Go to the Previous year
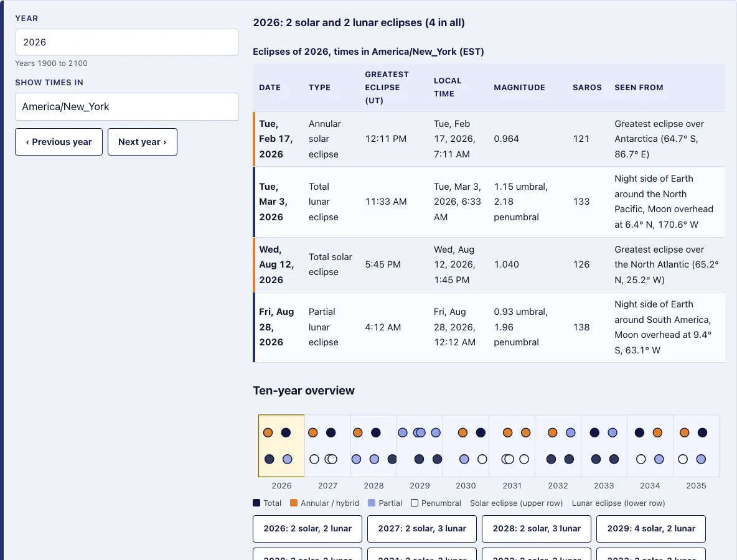This screenshot has width=737, height=560. [59, 142]
